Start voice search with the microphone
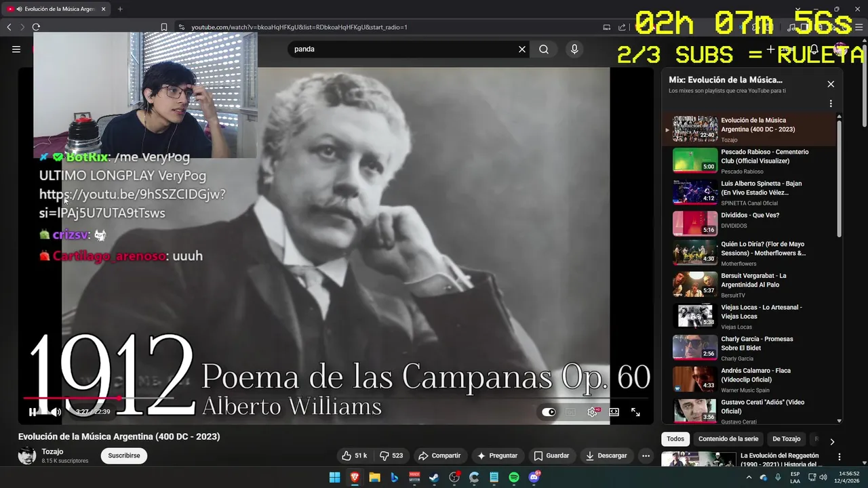The width and height of the screenshot is (868, 488). click(574, 49)
